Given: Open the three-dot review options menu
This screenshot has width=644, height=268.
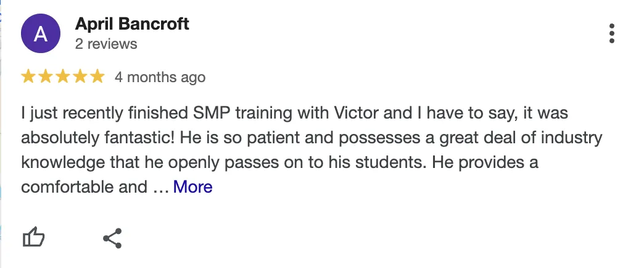Looking at the screenshot, I should 611,33.
